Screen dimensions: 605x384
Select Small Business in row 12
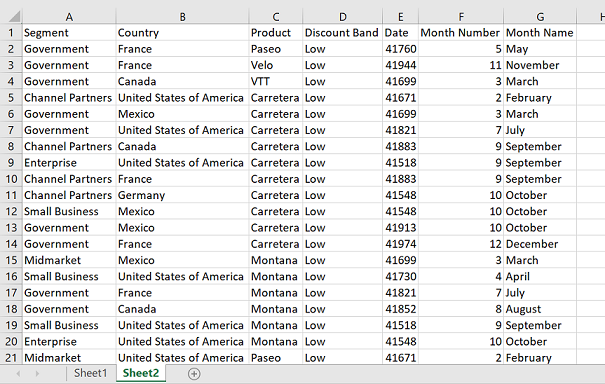[x=69, y=211]
